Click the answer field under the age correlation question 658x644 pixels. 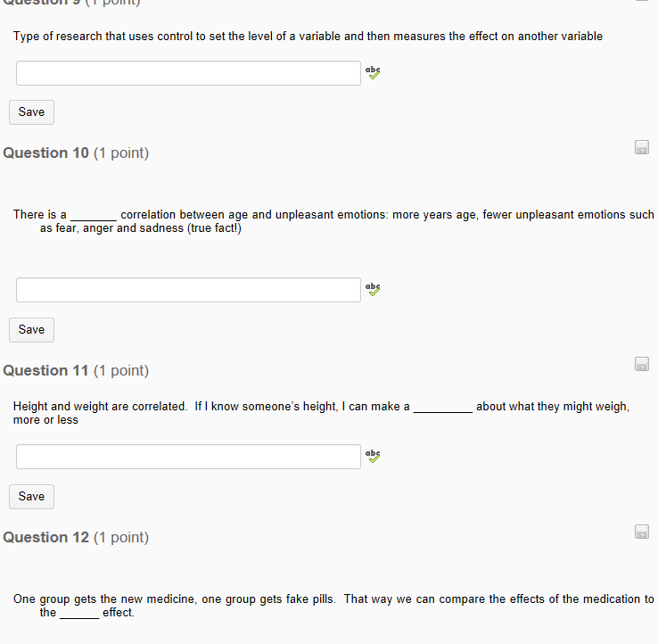(x=188, y=290)
